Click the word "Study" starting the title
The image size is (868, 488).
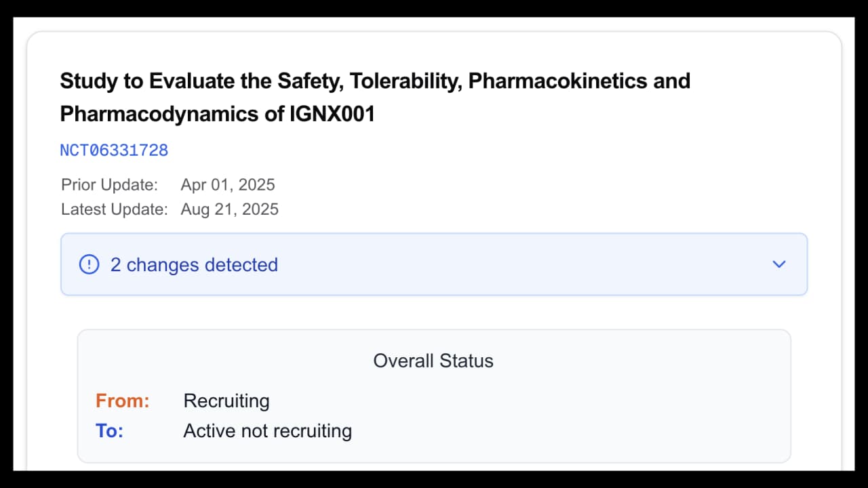pyautogui.click(x=83, y=81)
